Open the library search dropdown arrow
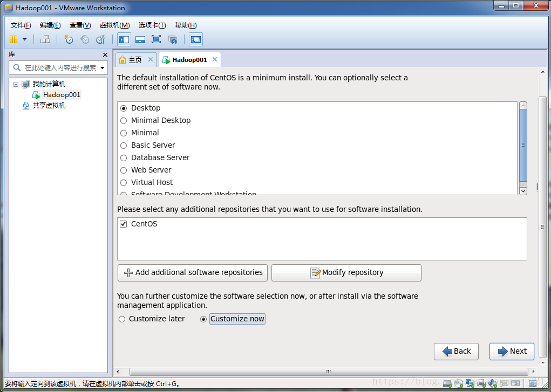This screenshot has width=551, height=392. tap(102, 68)
